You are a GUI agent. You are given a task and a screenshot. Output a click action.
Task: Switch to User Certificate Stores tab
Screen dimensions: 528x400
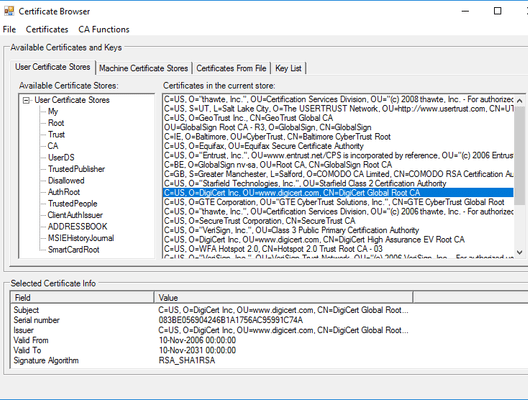(53, 67)
